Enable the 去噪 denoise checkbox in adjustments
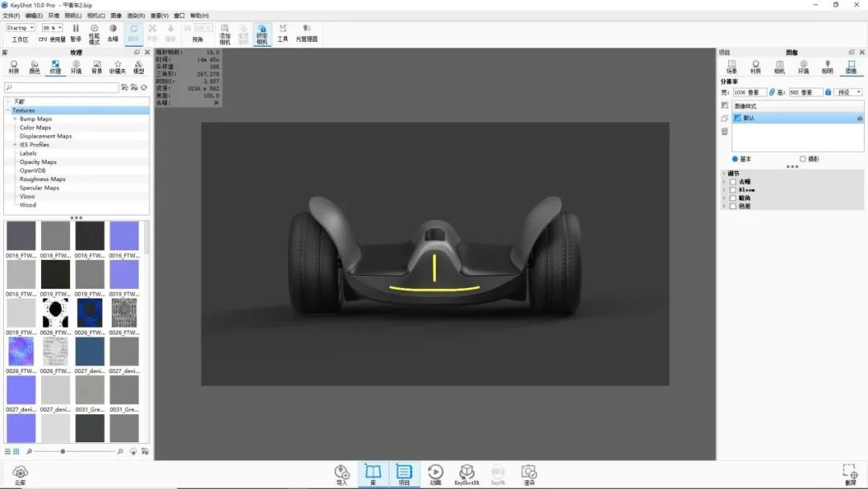Screen dimensions: 868x489 click(x=733, y=182)
